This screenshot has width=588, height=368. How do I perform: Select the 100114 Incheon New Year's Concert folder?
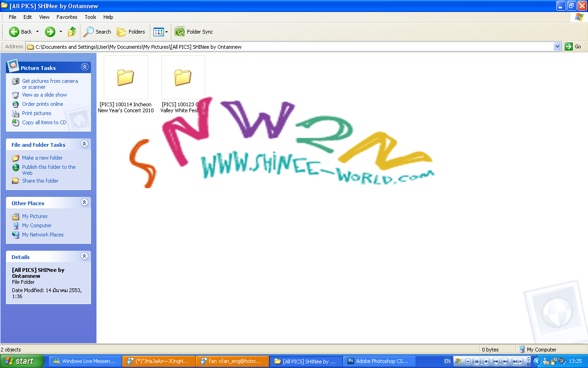(x=126, y=85)
